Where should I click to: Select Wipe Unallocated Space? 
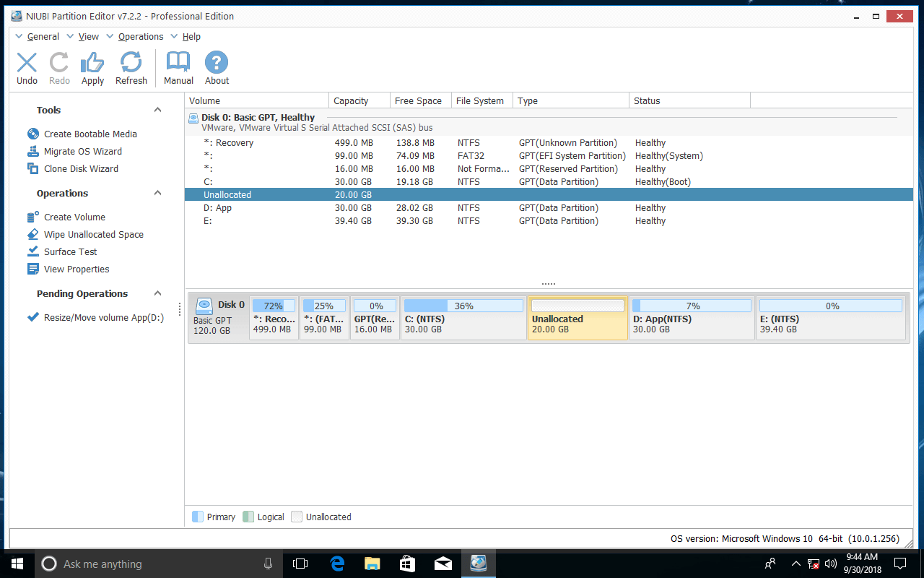tap(94, 234)
